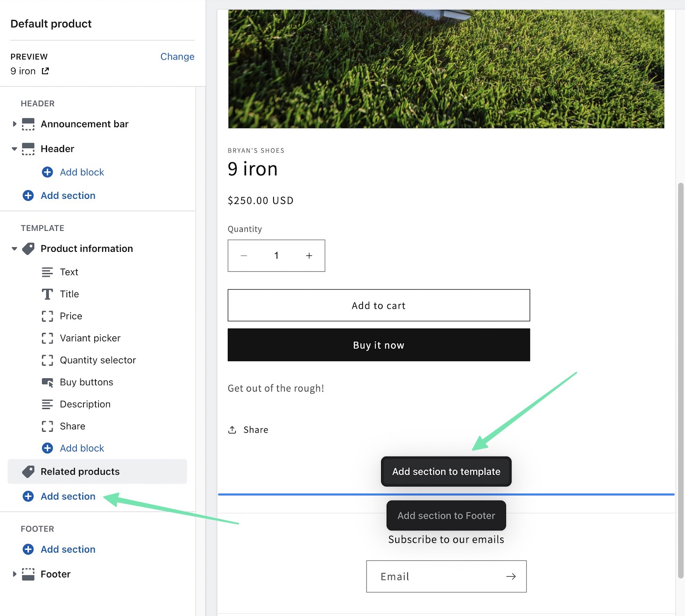Expand the Announcement bar section
The image size is (685, 616).
click(x=15, y=124)
